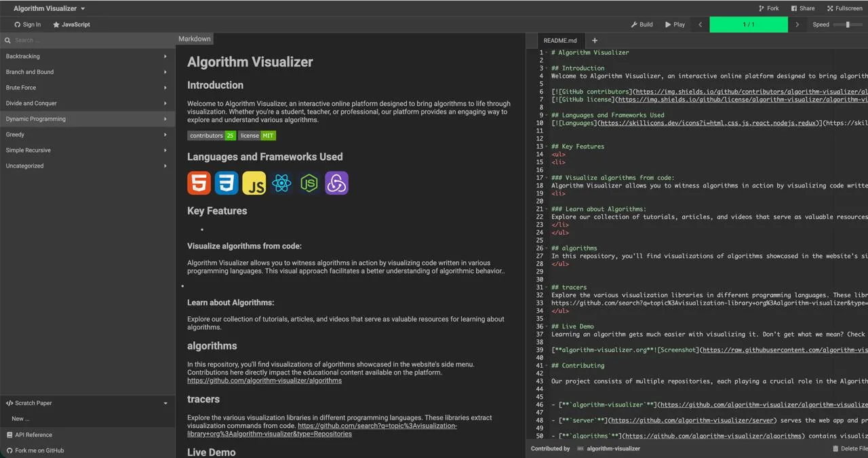Expand the Greedy category
This screenshot has height=458, width=868.
[x=87, y=134]
